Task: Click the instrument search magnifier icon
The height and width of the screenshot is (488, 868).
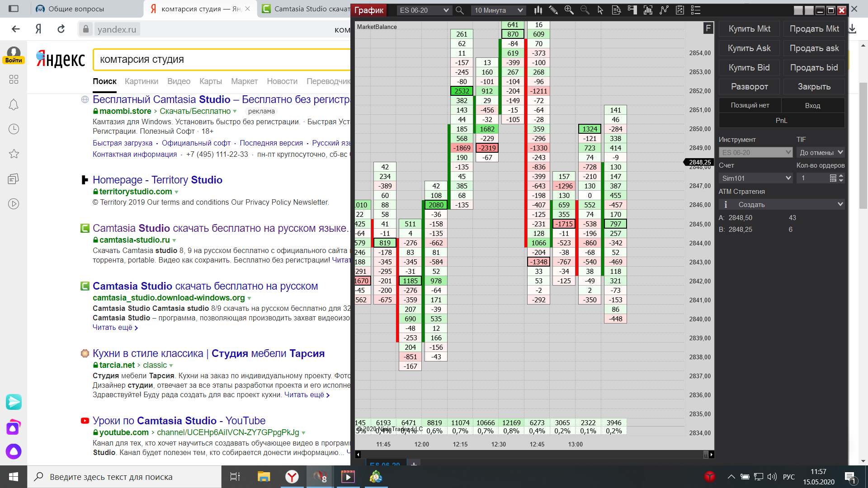Action: click(x=460, y=10)
